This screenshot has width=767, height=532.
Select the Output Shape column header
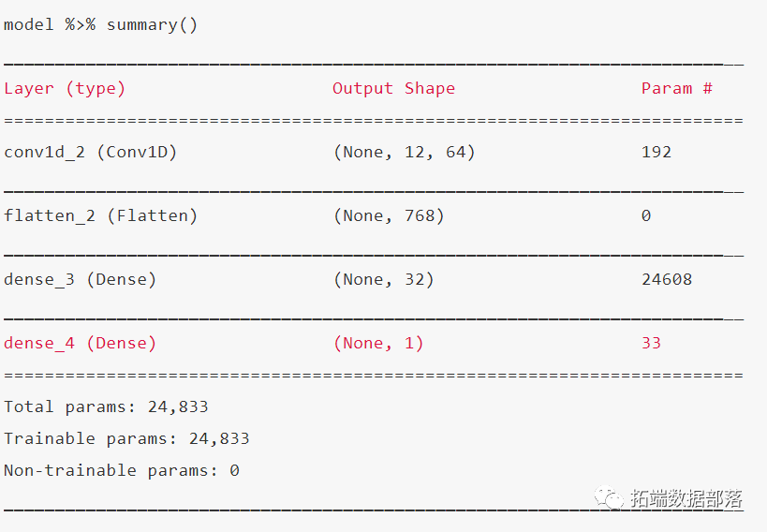pyautogui.click(x=393, y=88)
